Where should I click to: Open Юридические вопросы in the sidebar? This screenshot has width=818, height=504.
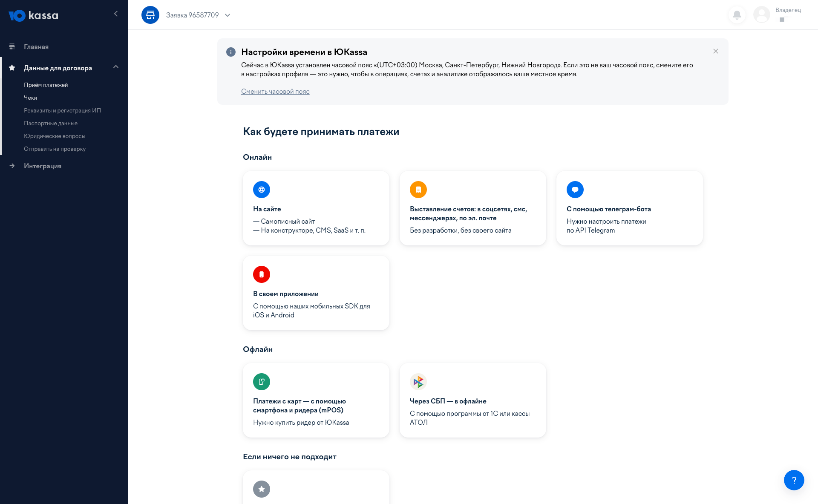pyautogui.click(x=55, y=136)
